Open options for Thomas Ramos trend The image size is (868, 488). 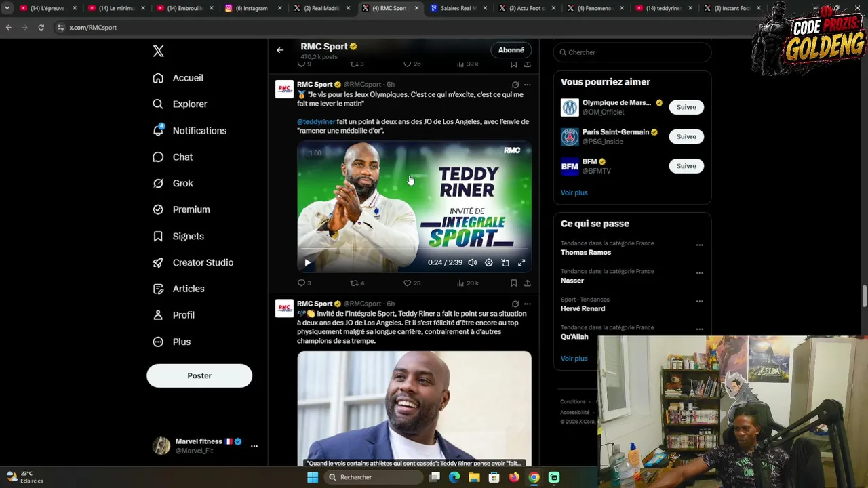point(699,245)
